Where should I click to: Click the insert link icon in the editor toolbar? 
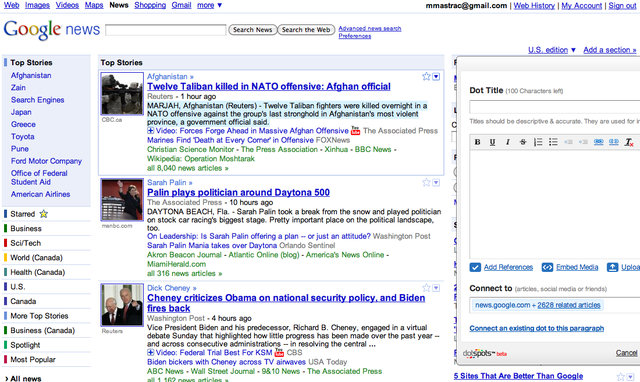point(598,142)
